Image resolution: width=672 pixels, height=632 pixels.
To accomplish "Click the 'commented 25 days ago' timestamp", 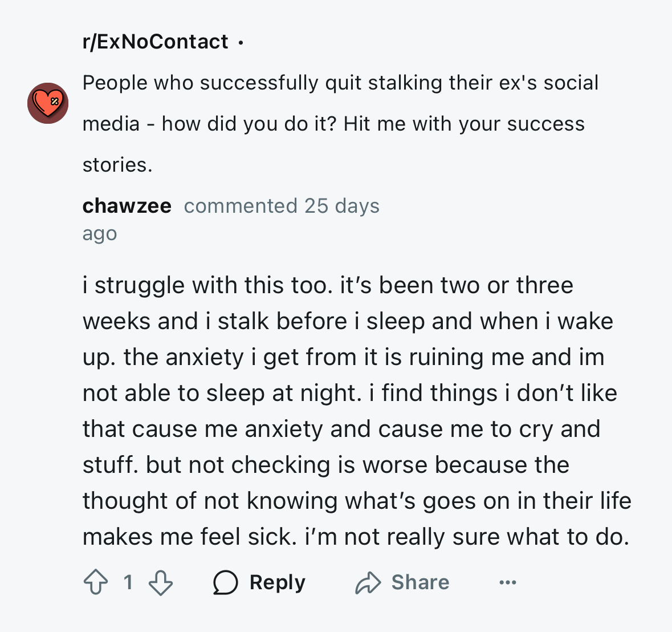I will (231, 220).
